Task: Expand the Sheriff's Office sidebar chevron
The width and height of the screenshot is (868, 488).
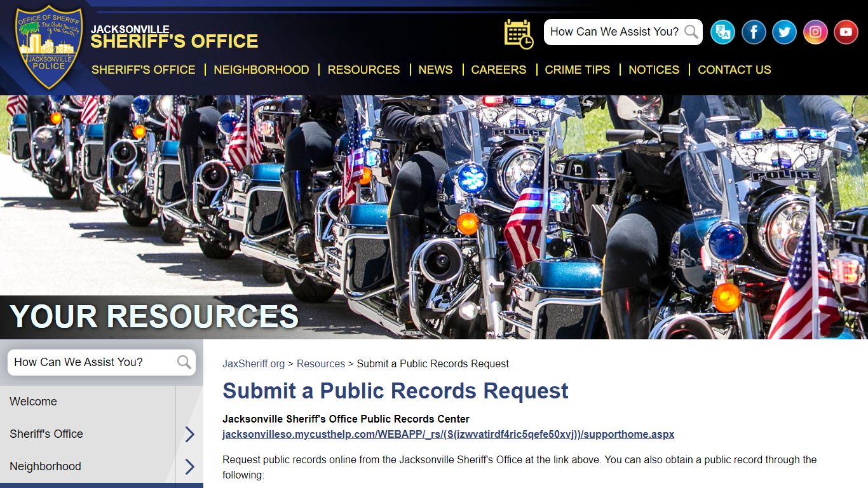Action: click(x=189, y=434)
